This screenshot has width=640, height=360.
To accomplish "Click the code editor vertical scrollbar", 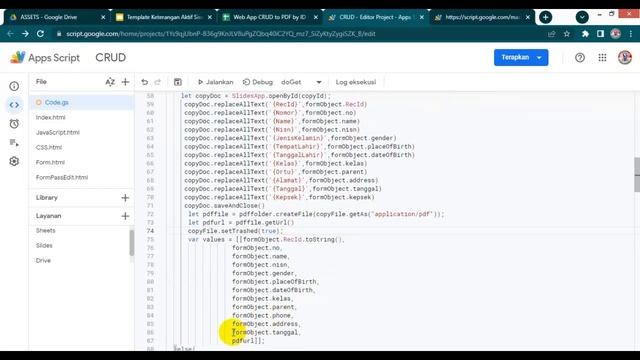I will pos(637,175).
